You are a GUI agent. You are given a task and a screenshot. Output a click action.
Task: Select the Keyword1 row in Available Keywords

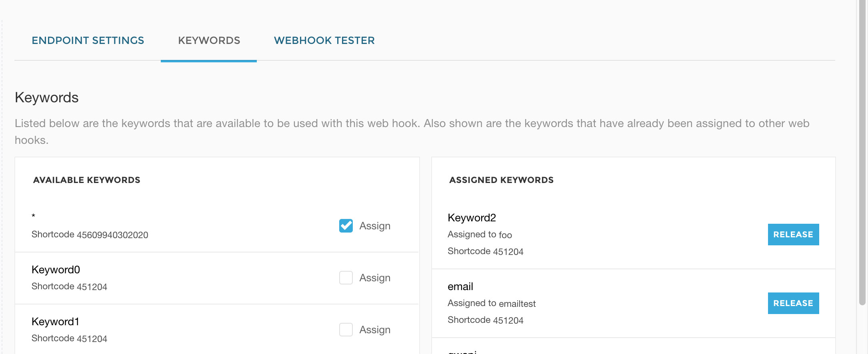coord(56,321)
